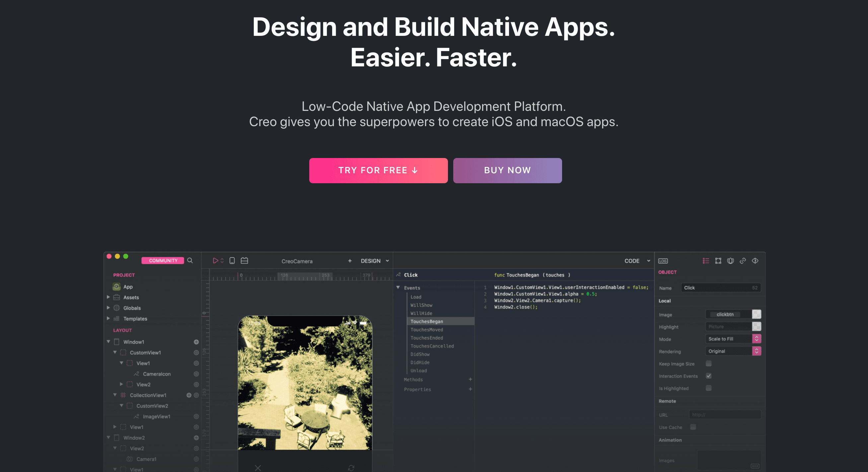Select the TouchesBegan event
Viewport: 868px width, 472px height.
tap(440, 321)
